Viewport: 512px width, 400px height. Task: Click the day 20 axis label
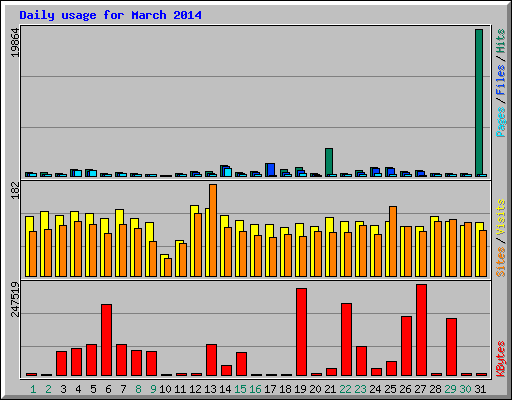click(x=315, y=389)
